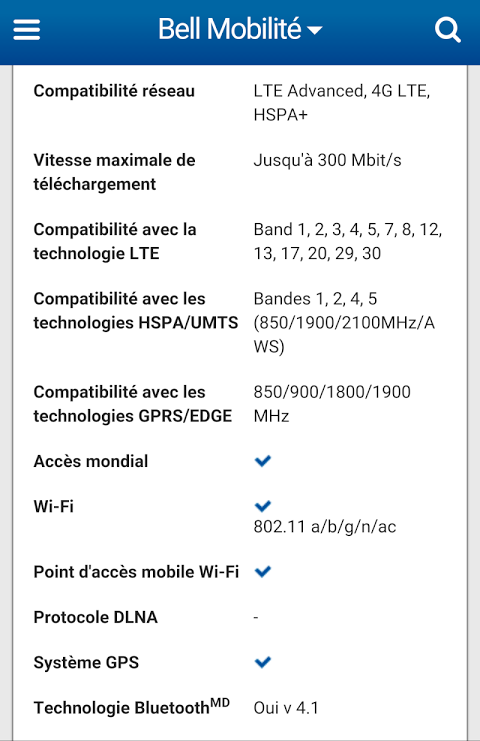Click the 802.11 a/b/g/n/ac text
Image resolution: width=480 pixels, height=741 pixels.
point(325,526)
